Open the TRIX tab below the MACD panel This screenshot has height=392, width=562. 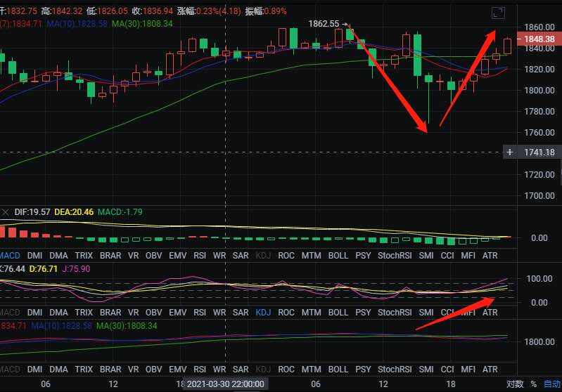point(84,256)
